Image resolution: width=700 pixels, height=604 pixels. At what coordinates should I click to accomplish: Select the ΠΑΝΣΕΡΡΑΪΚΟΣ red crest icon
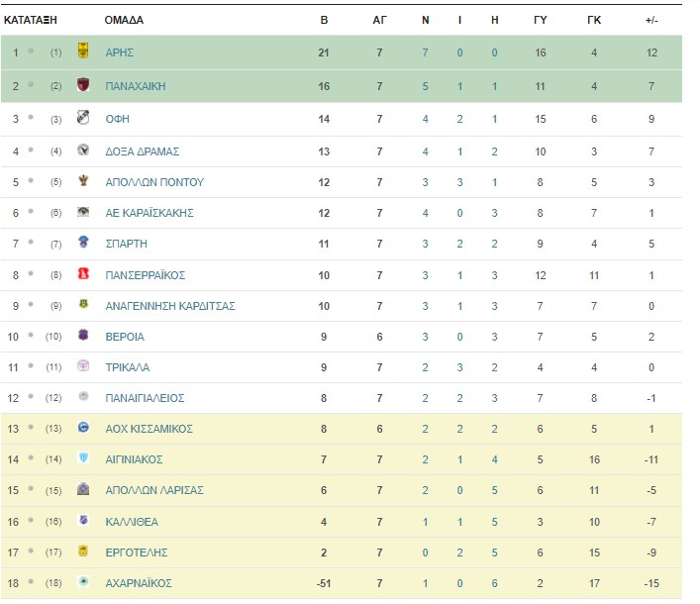point(83,273)
